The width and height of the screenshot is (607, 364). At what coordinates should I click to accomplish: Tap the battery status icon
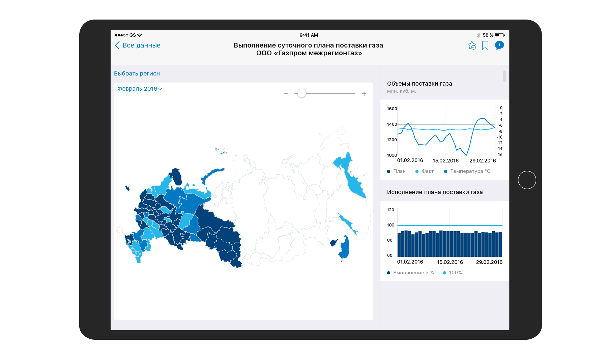click(499, 35)
